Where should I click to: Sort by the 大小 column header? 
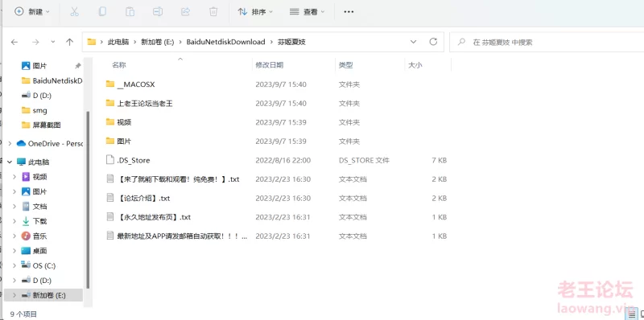tap(415, 65)
